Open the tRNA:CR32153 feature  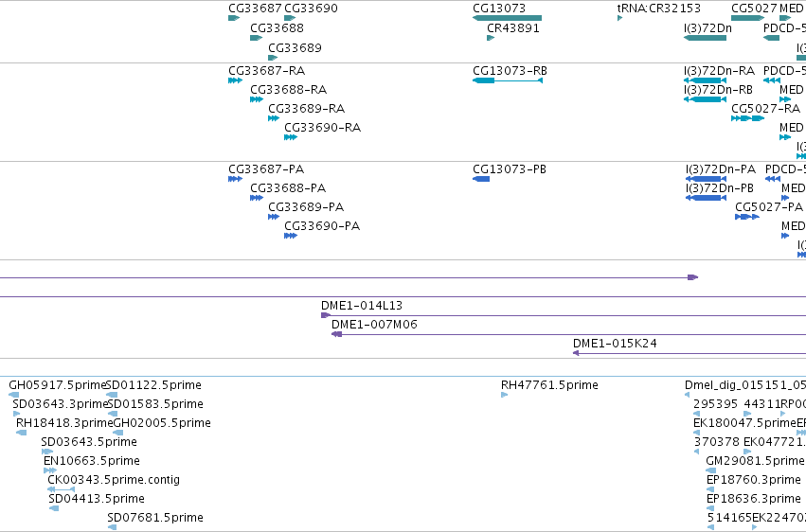click(x=620, y=18)
